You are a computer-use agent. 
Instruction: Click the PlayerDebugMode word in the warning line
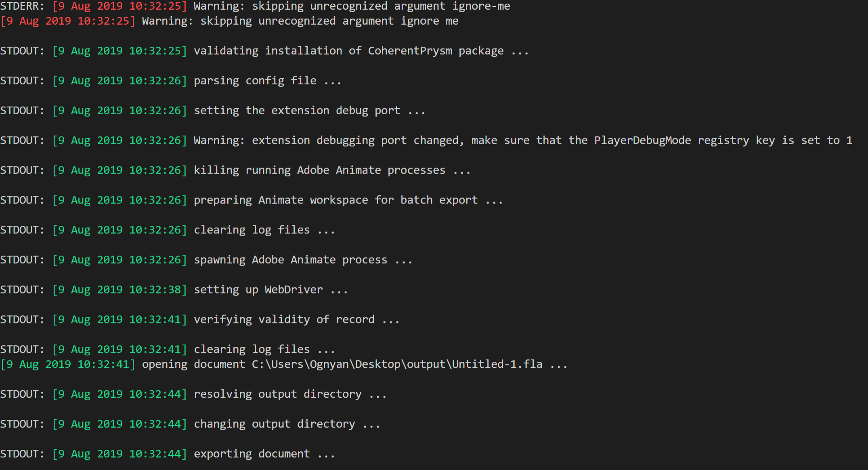[x=642, y=141]
